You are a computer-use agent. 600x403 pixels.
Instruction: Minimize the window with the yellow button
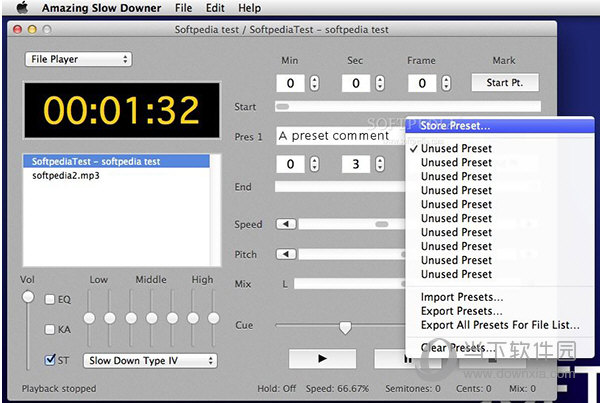[x=32, y=29]
